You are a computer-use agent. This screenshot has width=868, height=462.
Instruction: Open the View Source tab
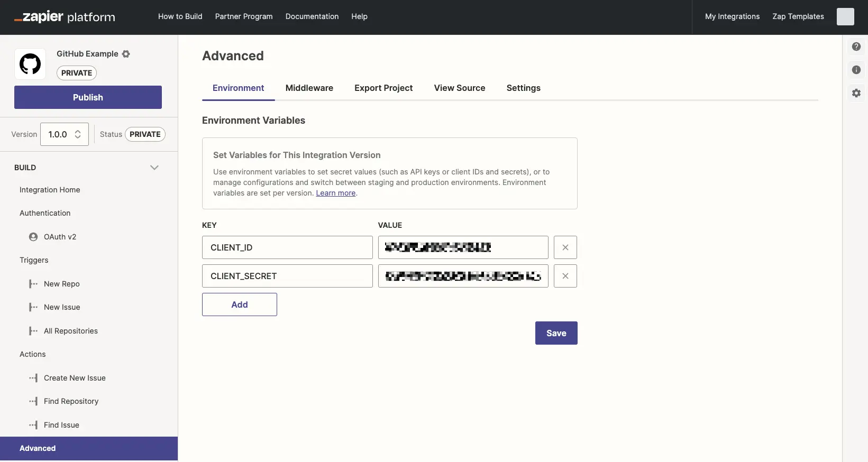[460, 88]
